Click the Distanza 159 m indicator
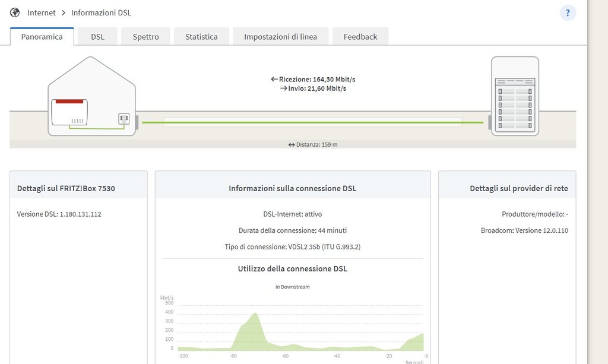This screenshot has width=608, height=364. click(313, 144)
